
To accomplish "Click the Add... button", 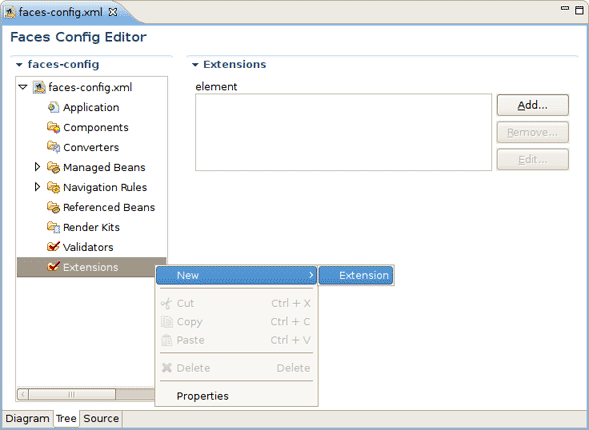I will [x=533, y=105].
